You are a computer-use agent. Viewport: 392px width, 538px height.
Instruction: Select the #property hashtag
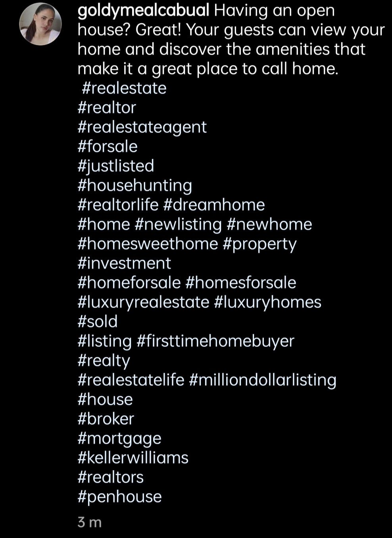[259, 244]
